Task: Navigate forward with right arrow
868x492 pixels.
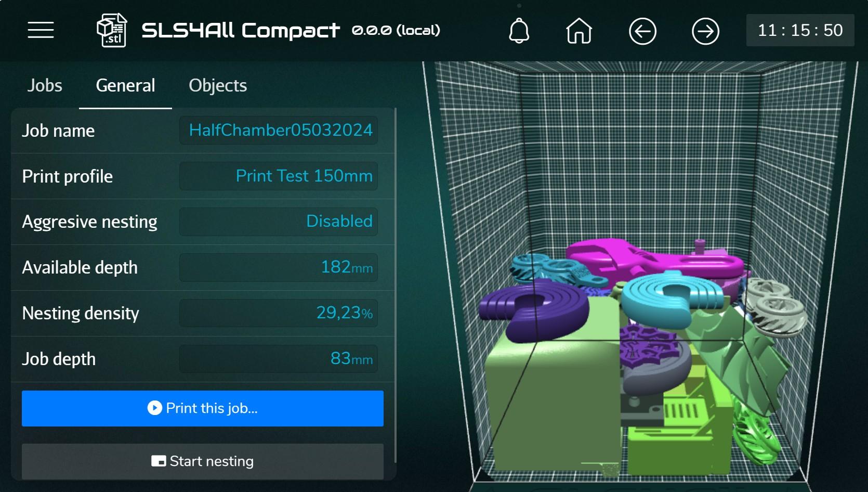Action: [705, 31]
